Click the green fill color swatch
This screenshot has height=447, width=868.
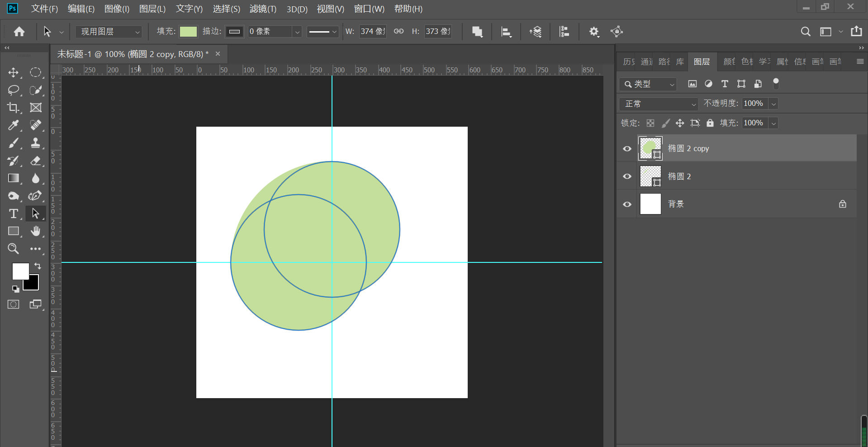188,32
